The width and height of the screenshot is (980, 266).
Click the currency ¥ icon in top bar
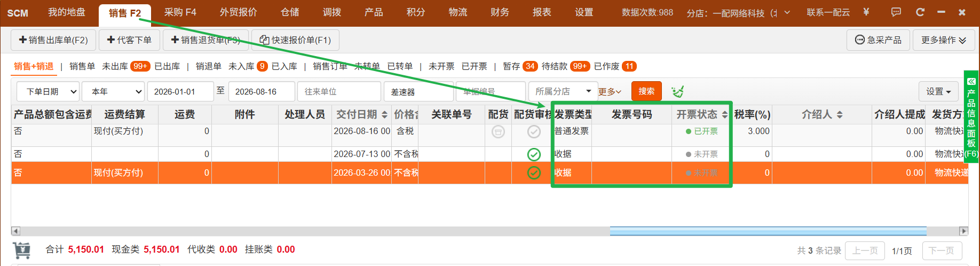pos(866,12)
